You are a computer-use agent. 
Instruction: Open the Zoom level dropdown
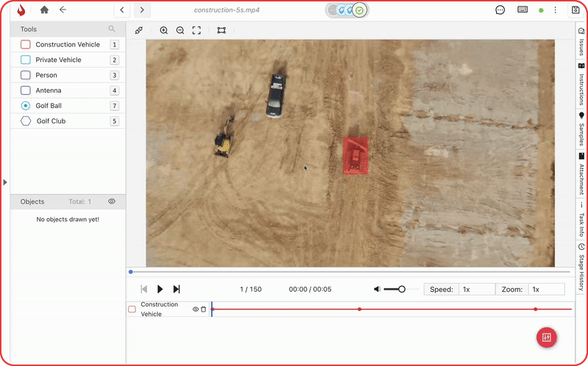tap(546, 290)
